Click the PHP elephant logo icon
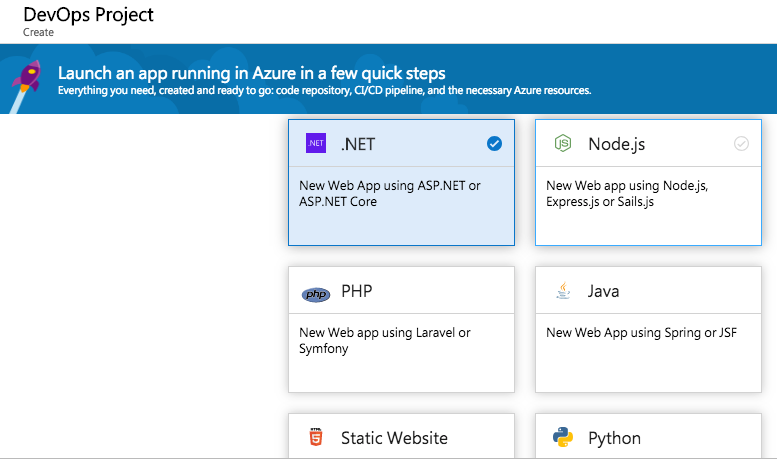Viewport: 777px width, 459px height. (x=316, y=294)
